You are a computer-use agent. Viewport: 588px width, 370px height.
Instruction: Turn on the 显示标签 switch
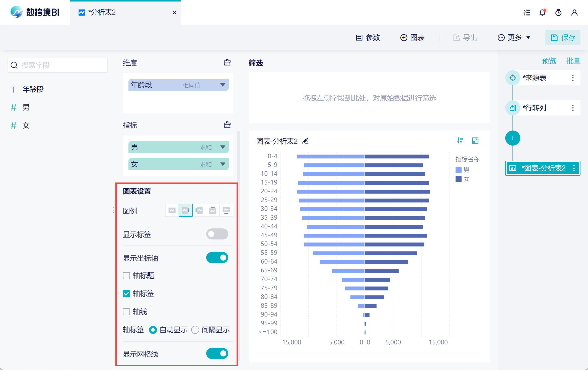pyautogui.click(x=217, y=234)
